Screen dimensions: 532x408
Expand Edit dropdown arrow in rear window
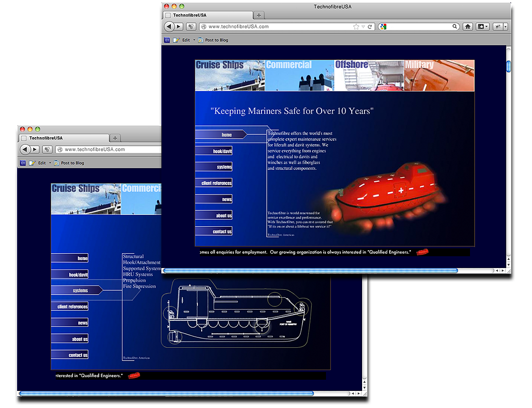point(50,163)
